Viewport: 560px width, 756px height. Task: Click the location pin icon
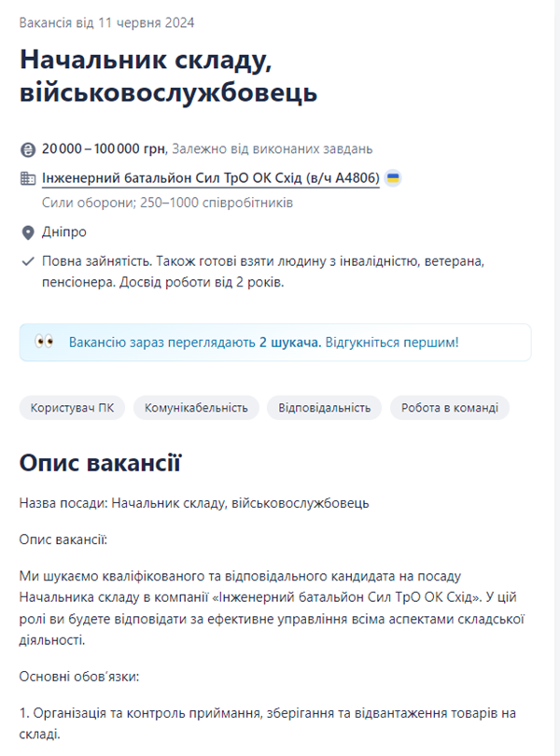point(28,231)
